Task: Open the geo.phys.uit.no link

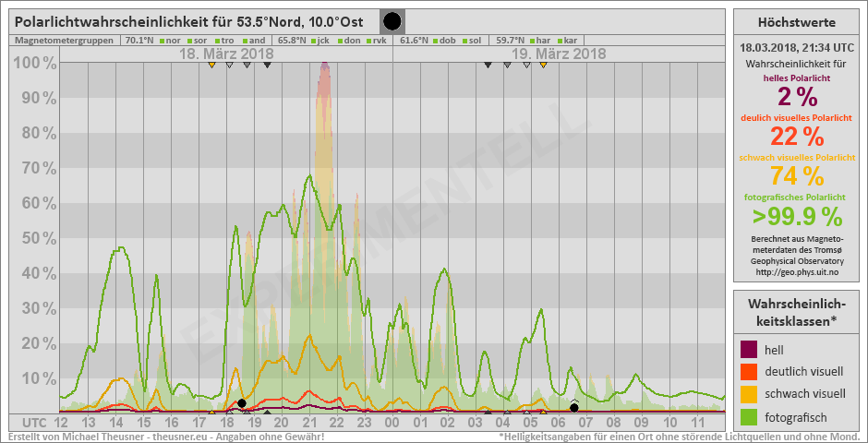Action: click(x=795, y=272)
